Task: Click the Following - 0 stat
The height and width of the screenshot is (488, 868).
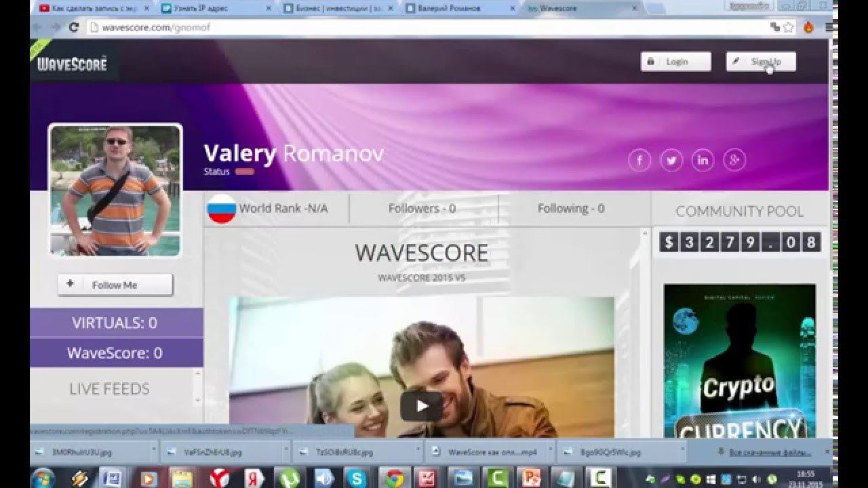Action: coord(571,209)
